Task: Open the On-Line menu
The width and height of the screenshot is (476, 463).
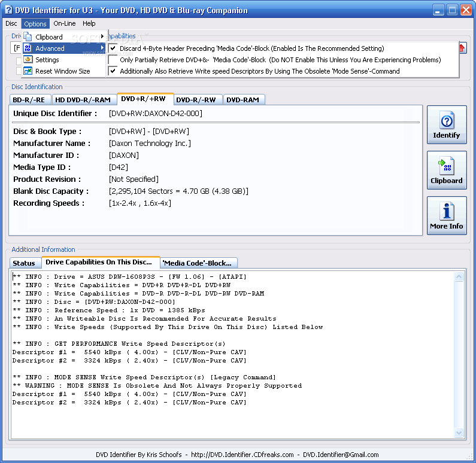Action: click(x=64, y=23)
